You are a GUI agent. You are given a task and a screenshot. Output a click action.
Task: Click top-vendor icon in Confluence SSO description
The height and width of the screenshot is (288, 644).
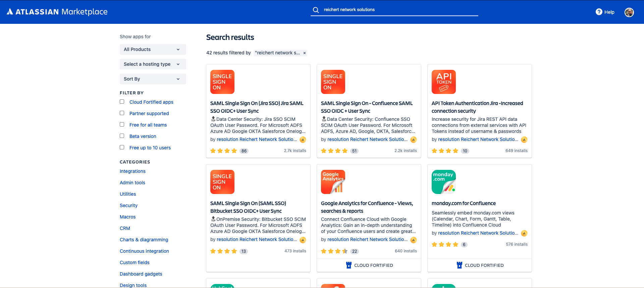pyautogui.click(x=324, y=119)
